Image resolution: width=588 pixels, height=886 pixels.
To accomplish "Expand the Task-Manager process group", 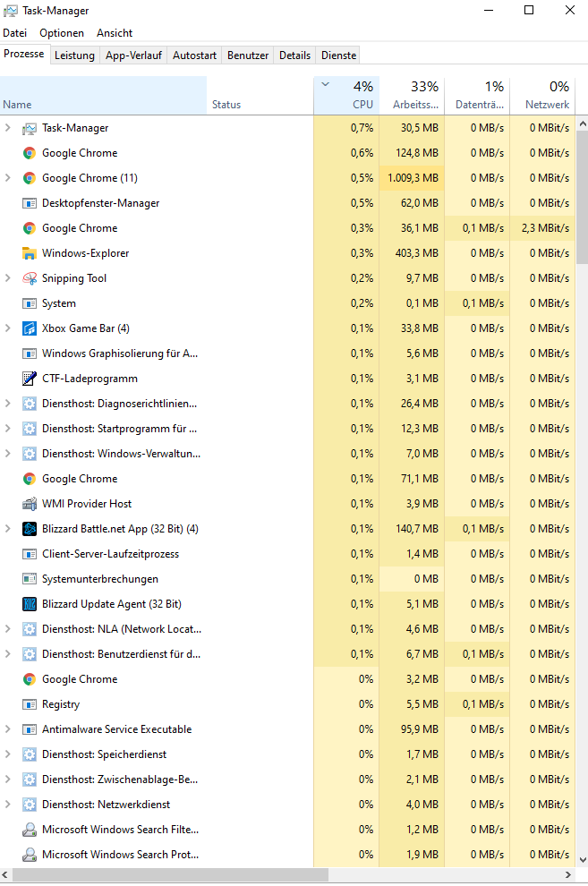I will pyautogui.click(x=7, y=128).
